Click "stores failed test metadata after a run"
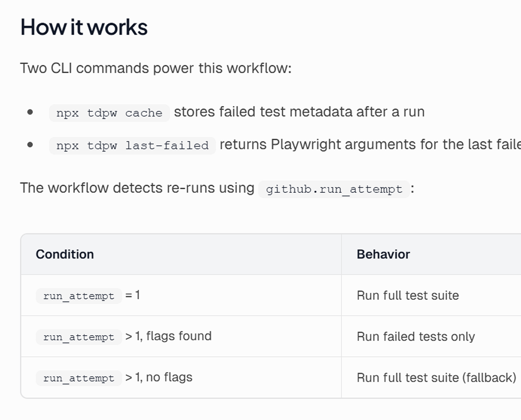Screen dimensions: 521x420 point(299,112)
